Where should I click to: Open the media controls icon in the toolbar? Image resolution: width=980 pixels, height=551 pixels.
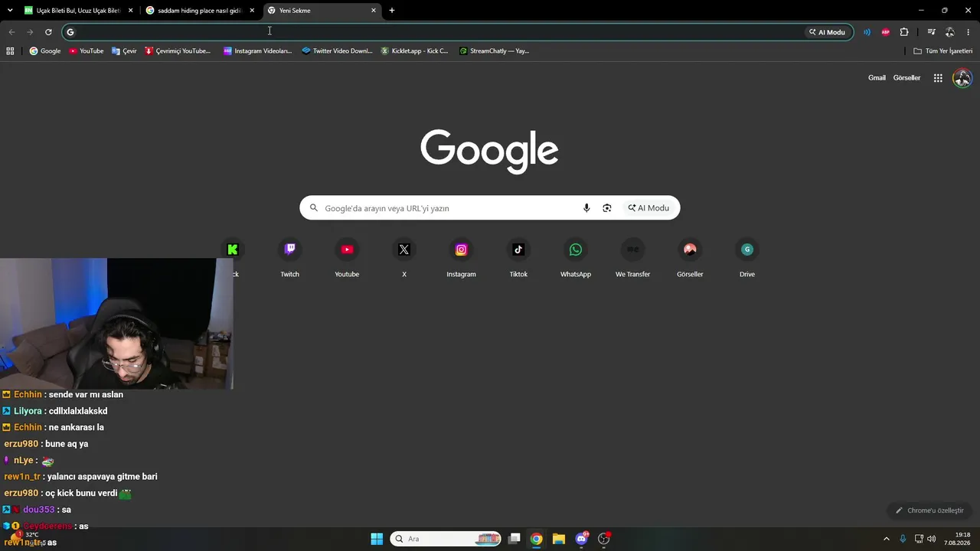931,32
